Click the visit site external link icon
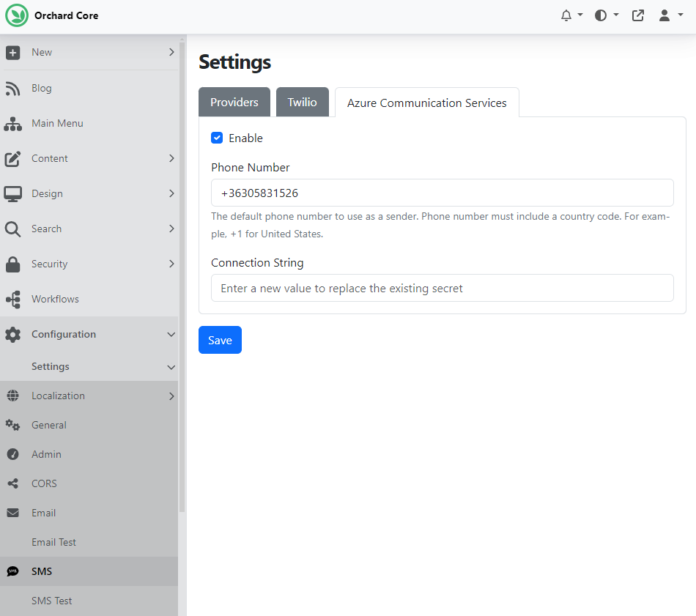 click(638, 15)
